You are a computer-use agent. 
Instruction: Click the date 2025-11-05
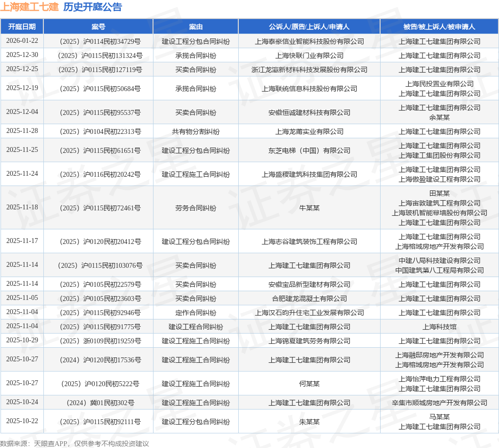(22, 298)
